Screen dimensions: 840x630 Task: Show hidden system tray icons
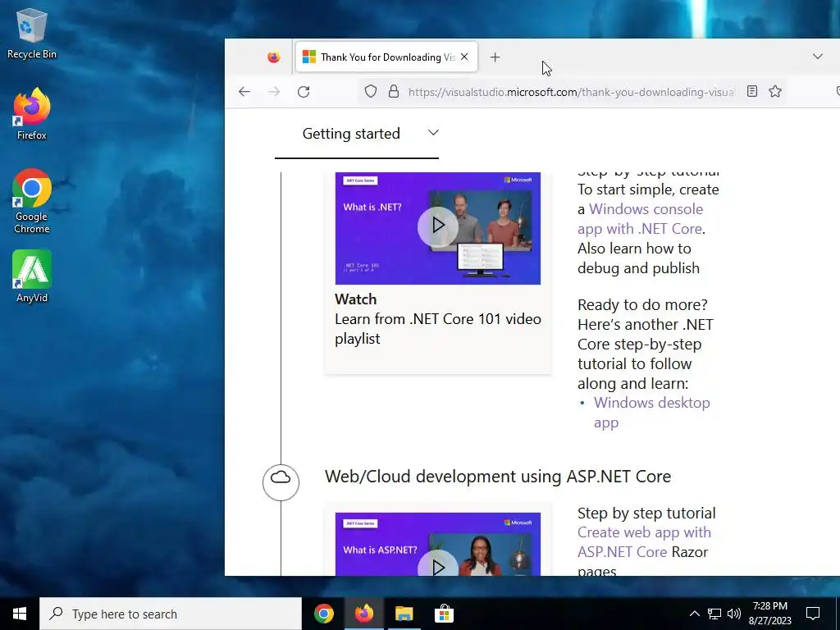click(x=694, y=614)
